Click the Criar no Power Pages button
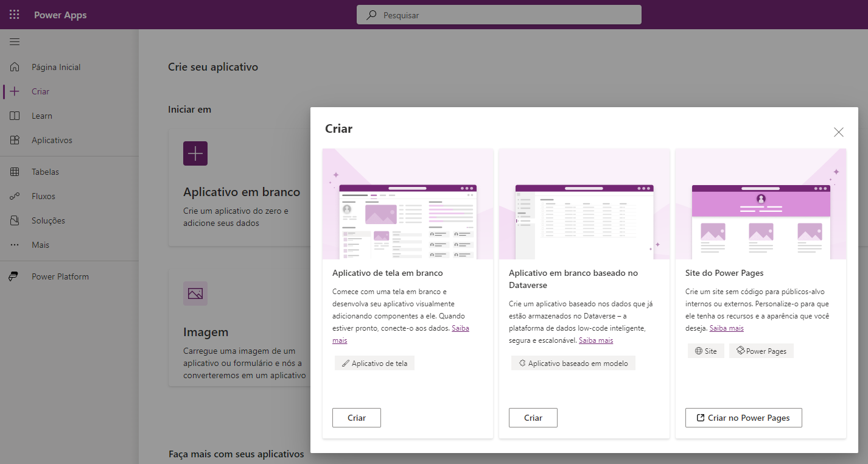This screenshot has width=868, height=464. [743, 418]
